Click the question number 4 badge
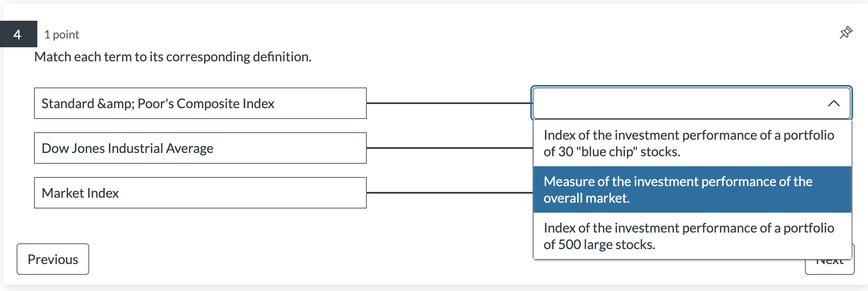The width and height of the screenshot is (868, 291). [x=18, y=34]
